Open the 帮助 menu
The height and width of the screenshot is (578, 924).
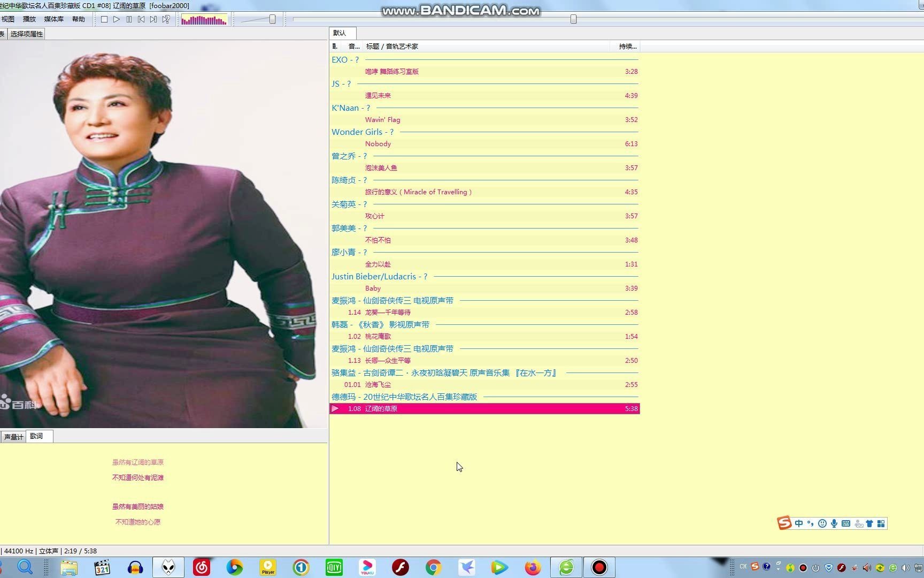78,19
